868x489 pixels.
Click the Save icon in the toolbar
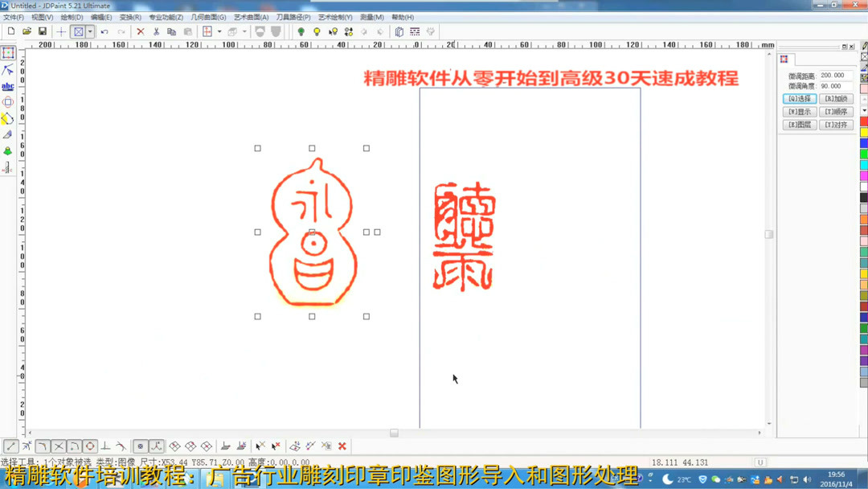pos(42,31)
